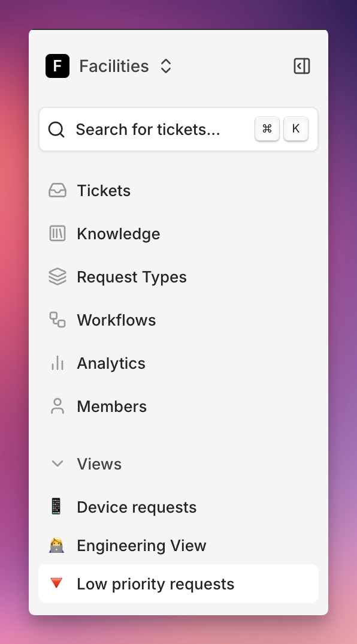
Task: Go to Request Types
Action: pos(179,277)
